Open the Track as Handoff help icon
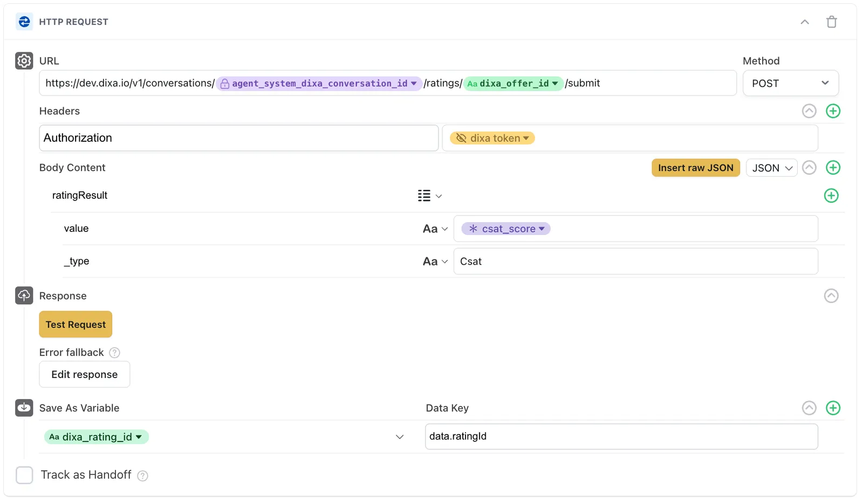The height and width of the screenshot is (504, 863). coord(142,475)
